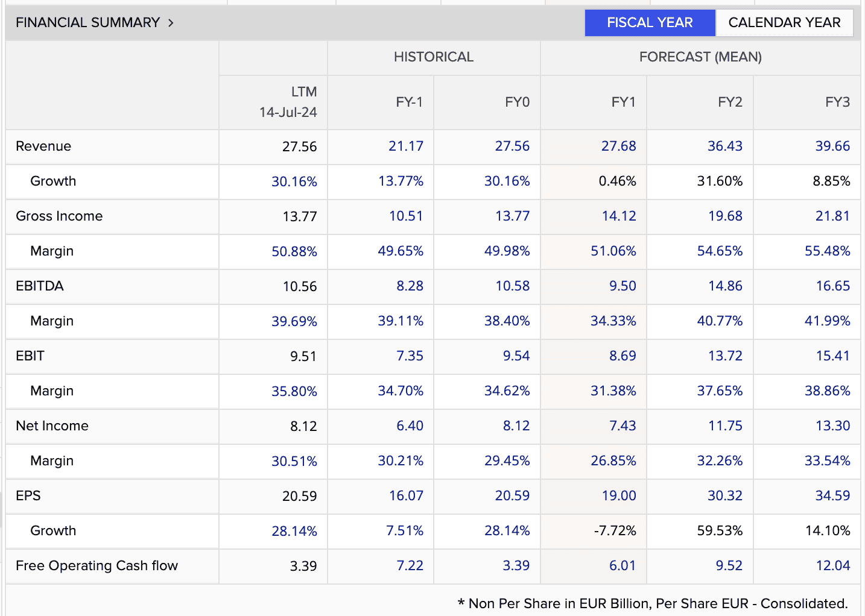Click FY3 free operating cash flow 12.04

[833, 566]
